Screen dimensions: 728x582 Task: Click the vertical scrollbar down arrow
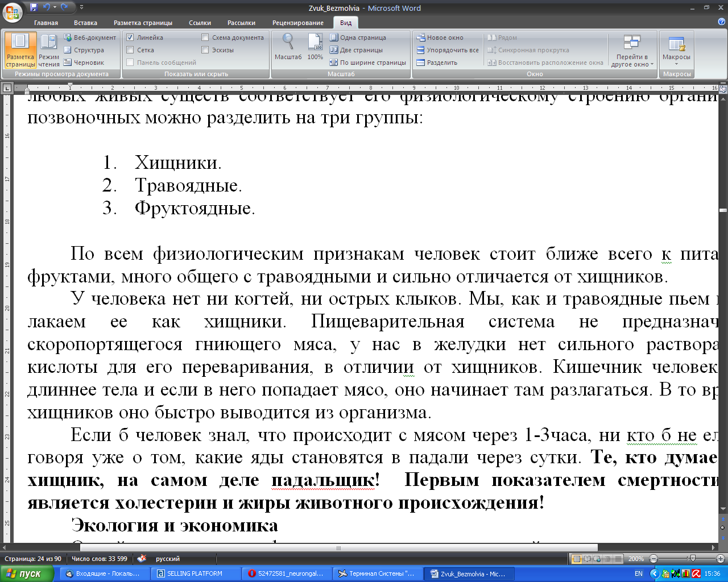point(723,509)
